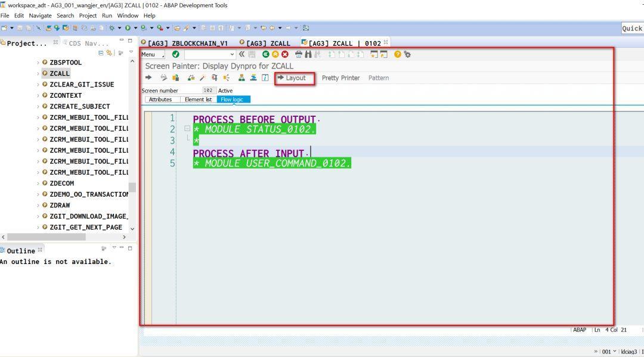The width and height of the screenshot is (644, 357).
Task: Click the Activate magic wand icon
Action: click(203, 77)
